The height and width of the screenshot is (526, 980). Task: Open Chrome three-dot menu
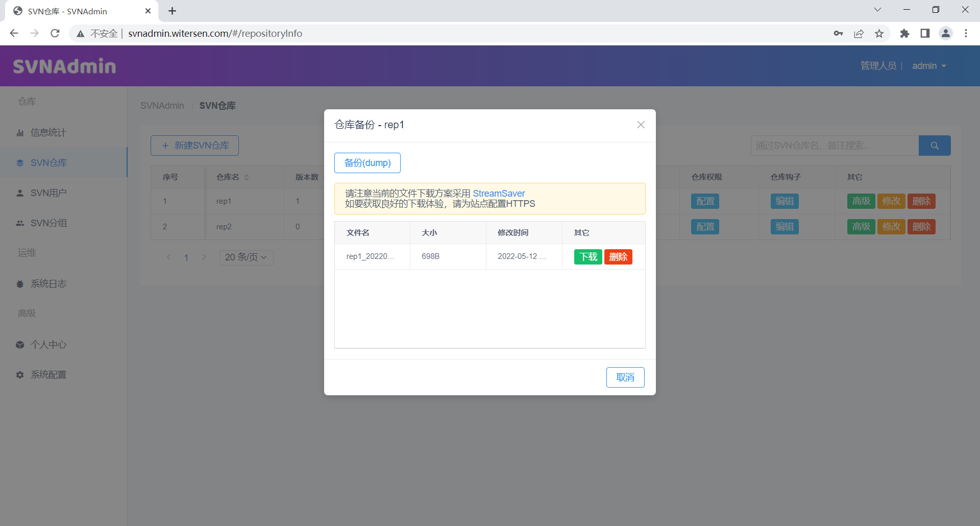point(966,33)
